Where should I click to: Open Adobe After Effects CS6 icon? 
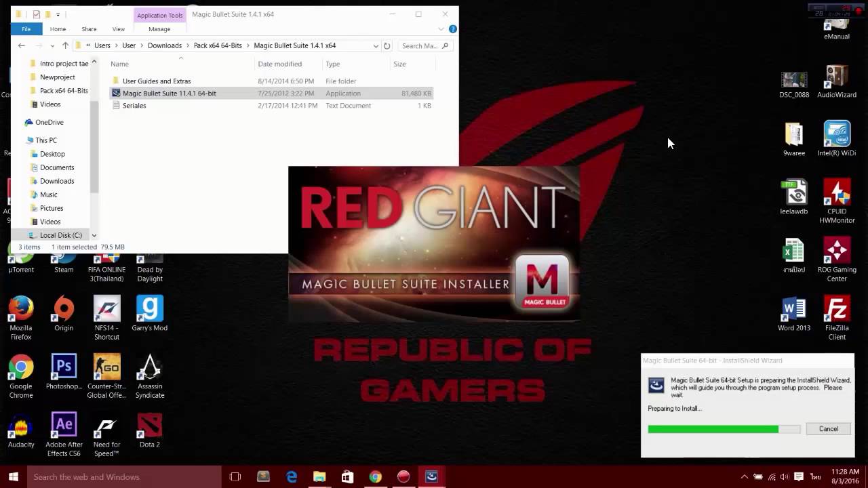point(64,434)
